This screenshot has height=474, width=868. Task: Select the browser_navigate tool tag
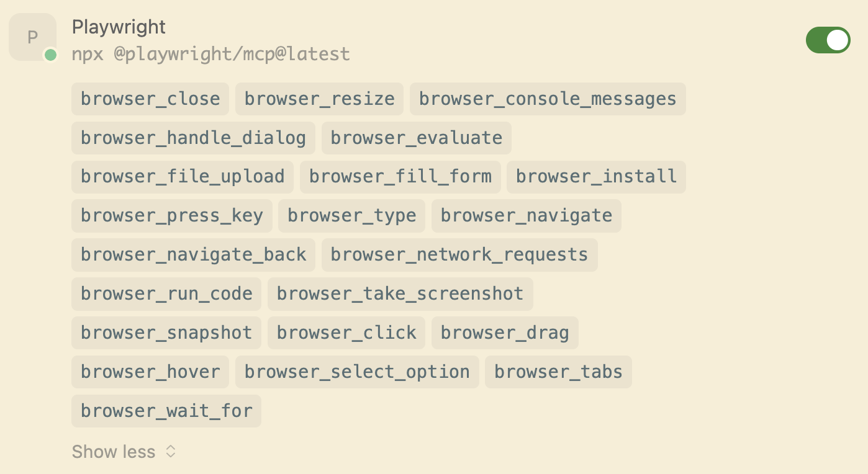click(526, 216)
